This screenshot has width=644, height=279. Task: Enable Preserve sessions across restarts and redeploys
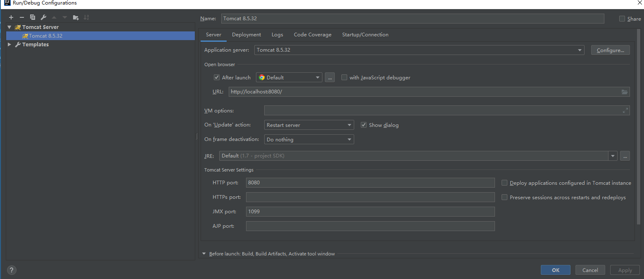tap(504, 197)
